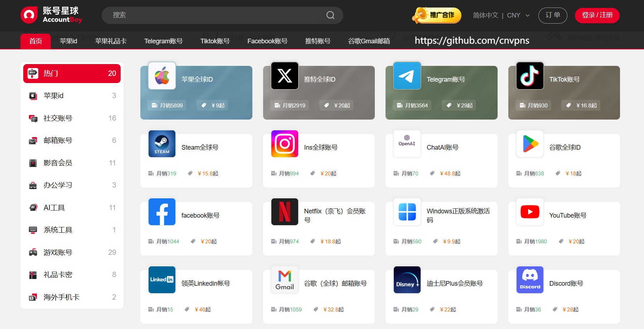The width and height of the screenshot is (644, 329).
Task: Click the 领英Linkedin帐号 product title
Action: pos(205,284)
